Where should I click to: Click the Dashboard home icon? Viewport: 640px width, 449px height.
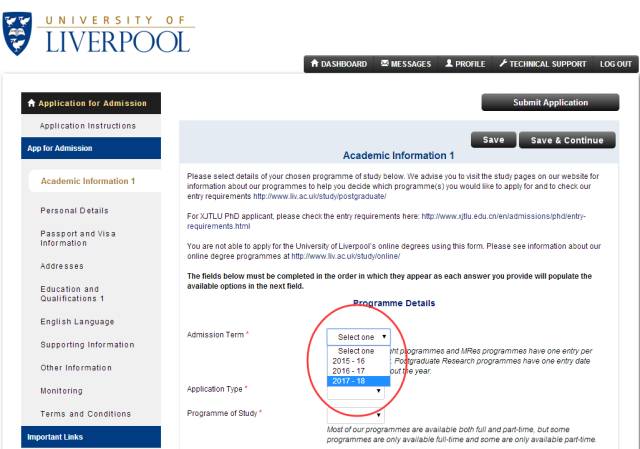[x=314, y=64]
